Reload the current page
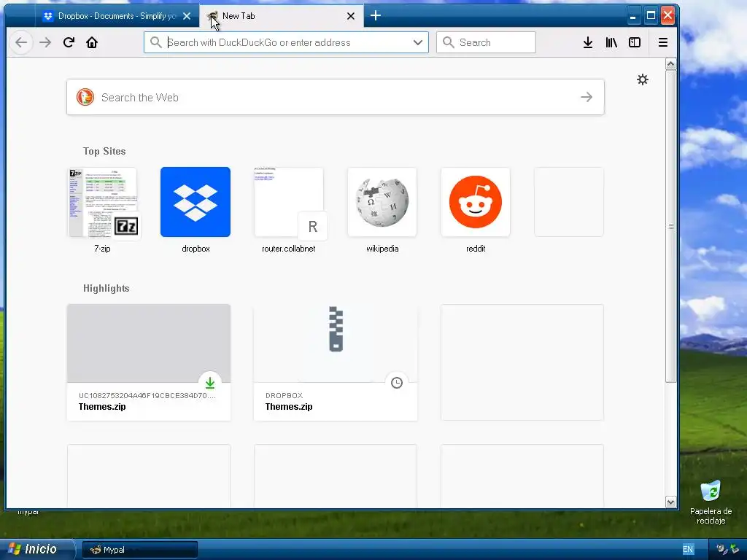The width and height of the screenshot is (747, 560). (x=69, y=42)
